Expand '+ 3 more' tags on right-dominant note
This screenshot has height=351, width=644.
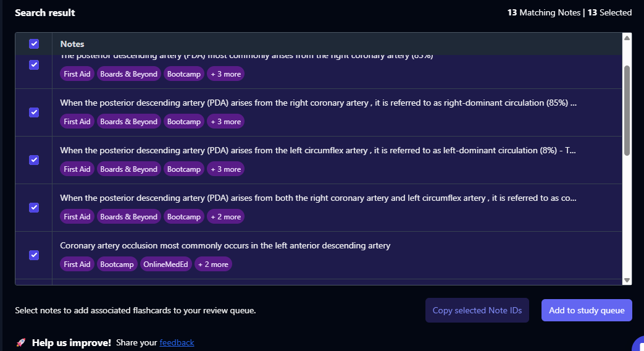click(225, 122)
